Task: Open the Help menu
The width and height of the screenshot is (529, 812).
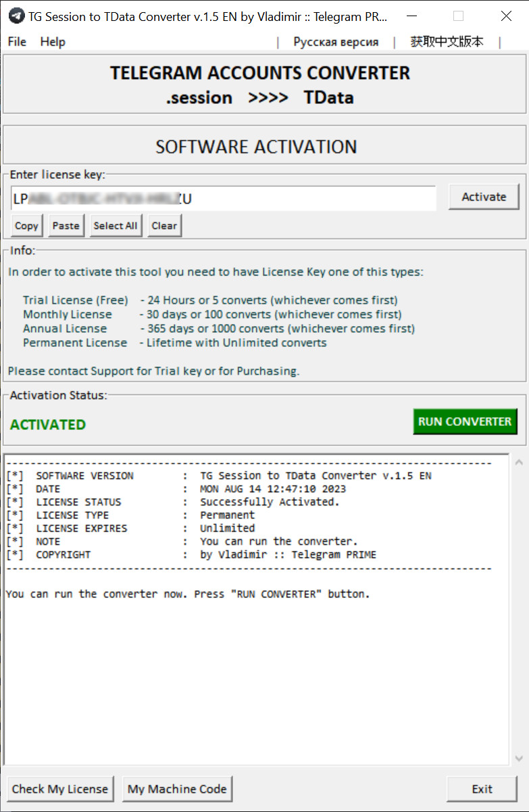Action: (x=53, y=42)
